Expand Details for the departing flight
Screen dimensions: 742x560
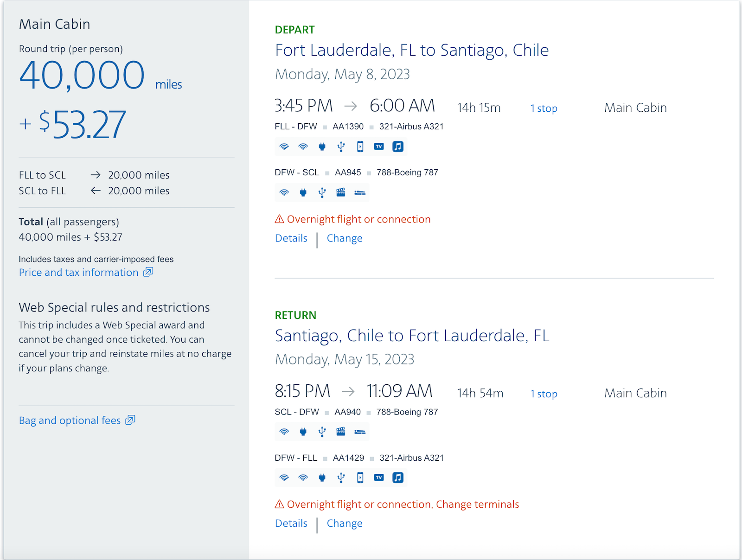tap(291, 238)
